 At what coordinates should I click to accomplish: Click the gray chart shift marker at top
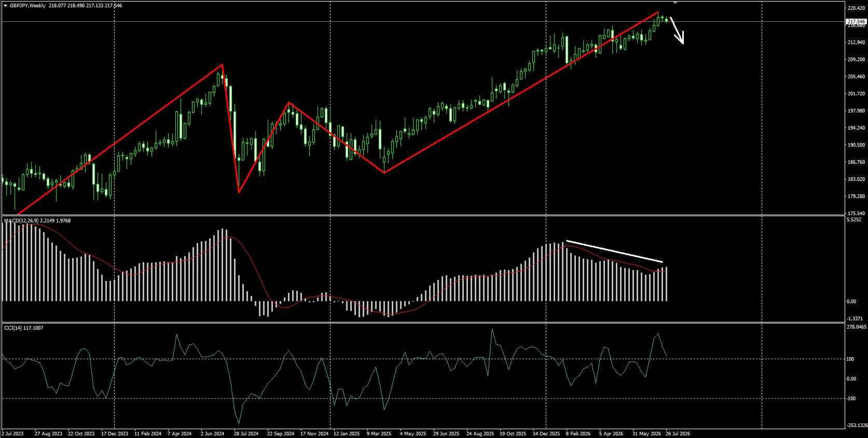pyautogui.click(x=675, y=3)
